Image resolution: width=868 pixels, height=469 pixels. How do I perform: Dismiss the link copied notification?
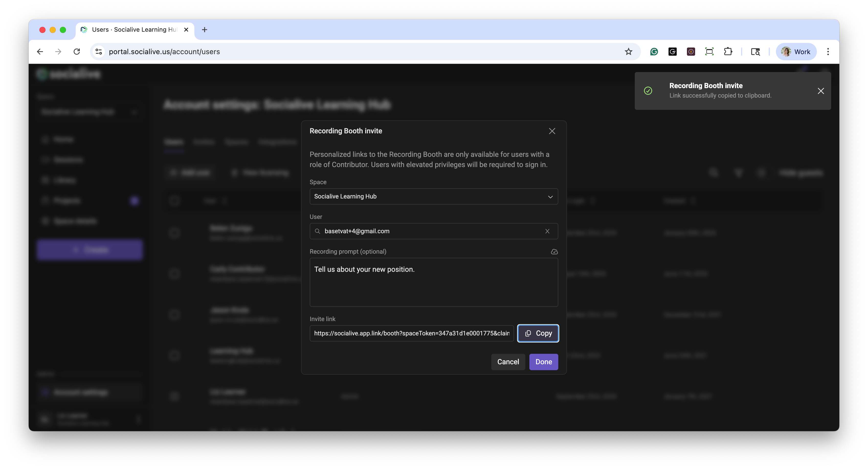pos(821,91)
